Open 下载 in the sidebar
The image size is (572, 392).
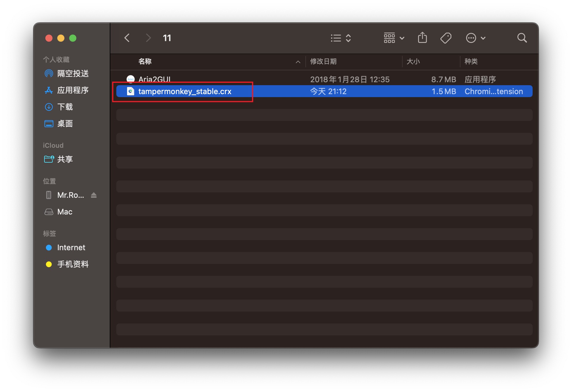click(65, 107)
